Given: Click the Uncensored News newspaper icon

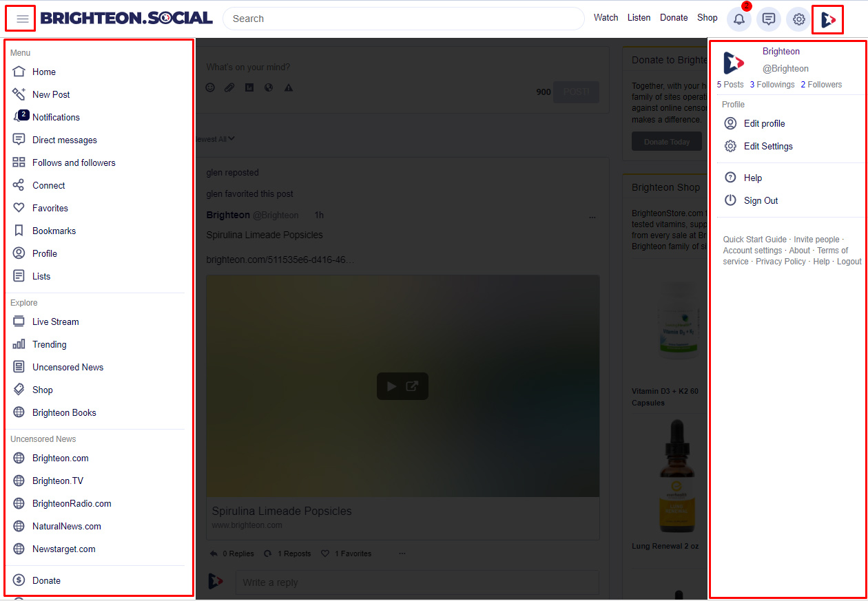Looking at the screenshot, I should 19,367.
